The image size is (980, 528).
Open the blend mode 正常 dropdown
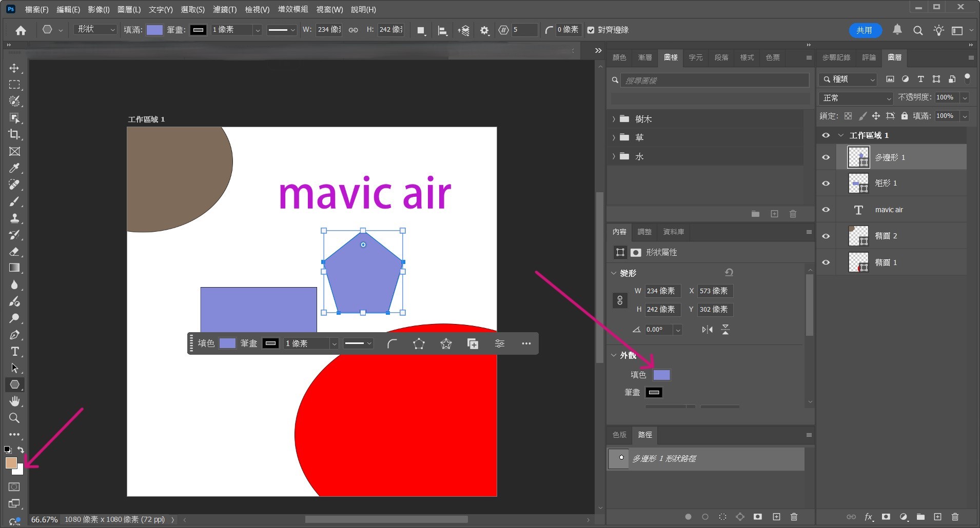856,98
